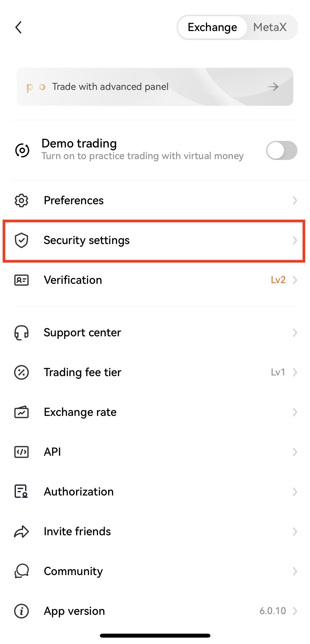Click the App version info icon
This screenshot has height=644, width=310.
click(x=21, y=611)
